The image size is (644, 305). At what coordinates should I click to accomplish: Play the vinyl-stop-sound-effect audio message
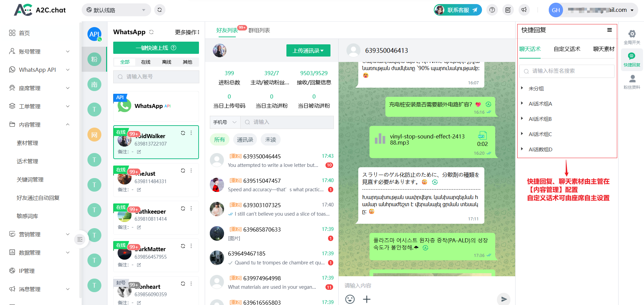pyautogui.click(x=380, y=139)
